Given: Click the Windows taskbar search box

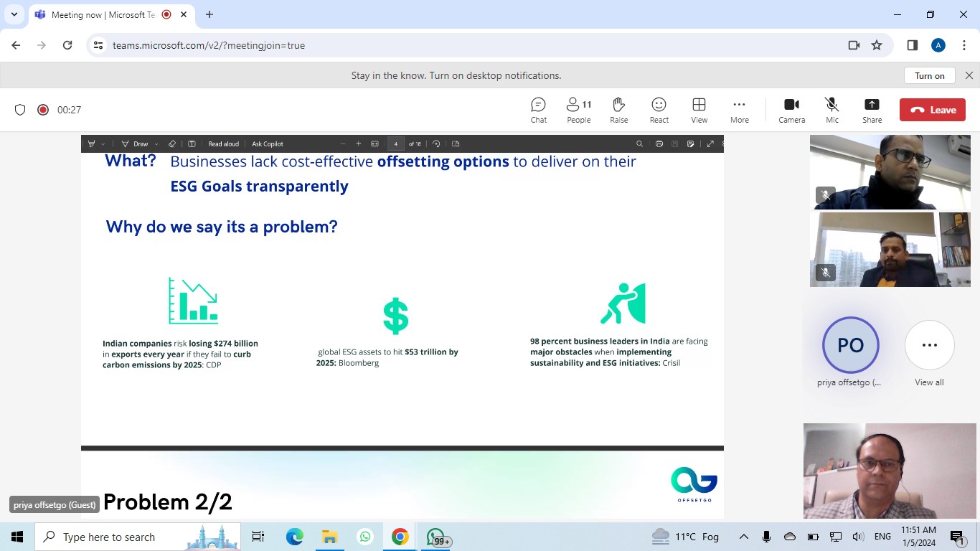Looking at the screenshot, I should click(x=138, y=537).
